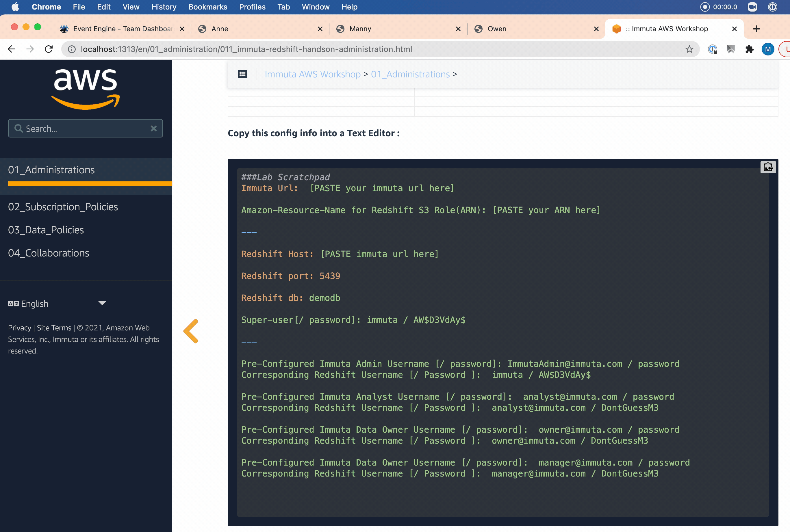Viewport: 790px width, 532px height.
Task: Click the search magnifier icon in the sidebar
Action: 19,128
